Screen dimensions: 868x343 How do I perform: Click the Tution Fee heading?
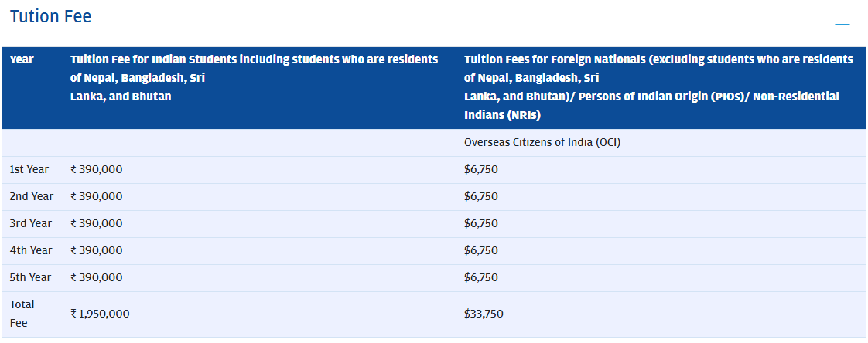[50, 16]
